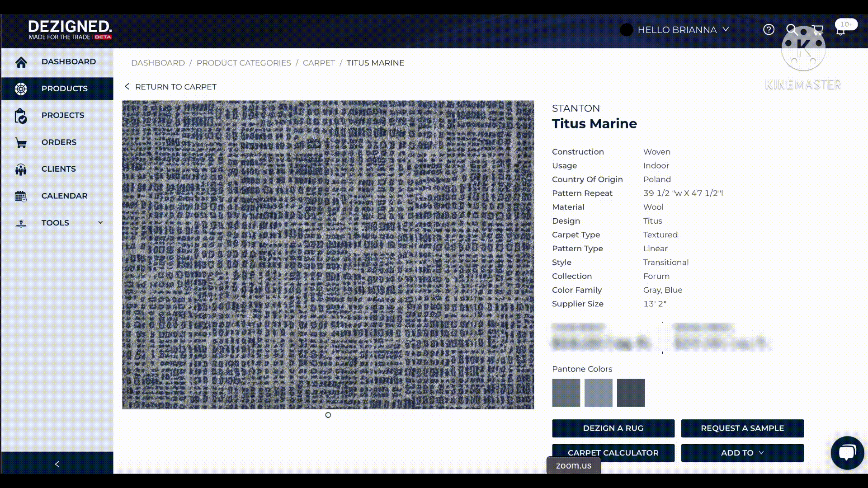The width and height of the screenshot is (868, 488).
Task: Click the Transitional style value
Action: [666, 263]
